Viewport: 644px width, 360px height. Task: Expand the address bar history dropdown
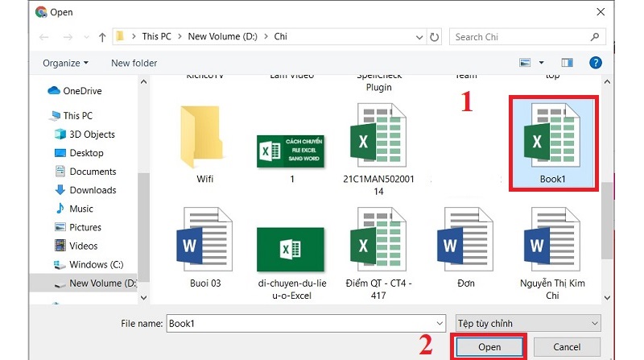[419, 37]
